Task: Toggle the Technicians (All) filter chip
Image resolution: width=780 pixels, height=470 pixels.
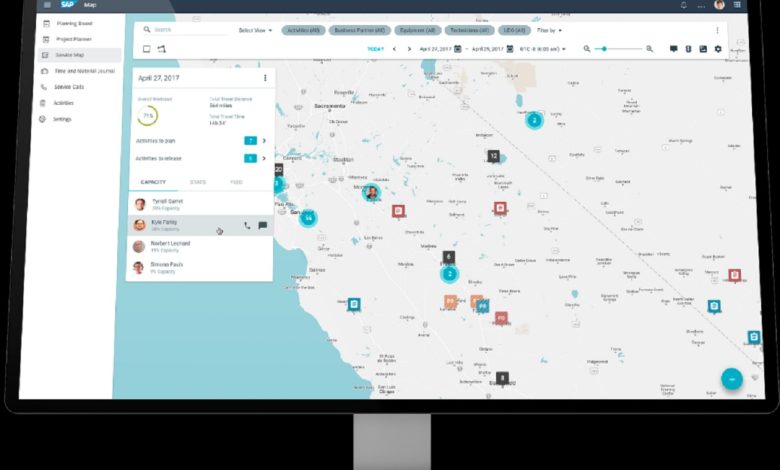Action: [x=468, y=31]
